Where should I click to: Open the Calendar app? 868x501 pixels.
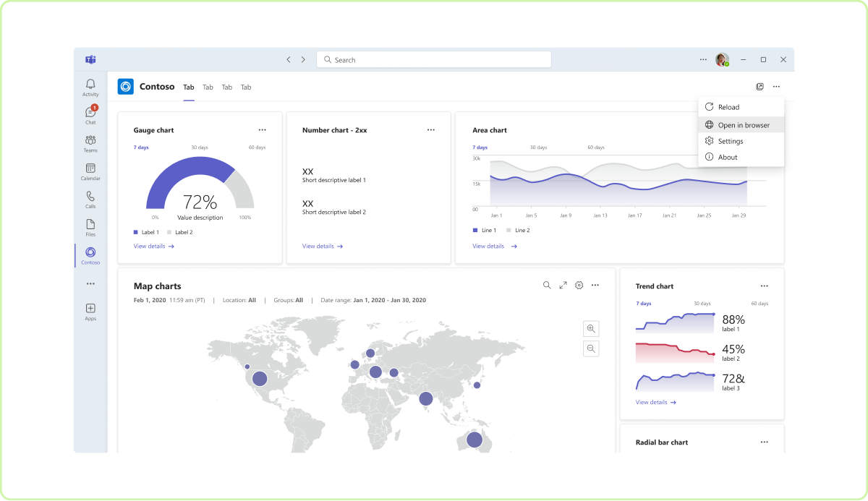point(90,171)
